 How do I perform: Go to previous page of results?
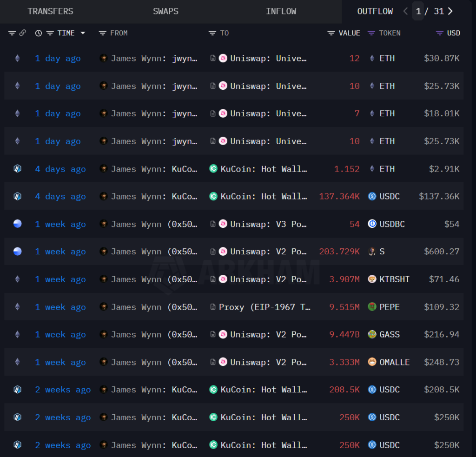(405, 11)
